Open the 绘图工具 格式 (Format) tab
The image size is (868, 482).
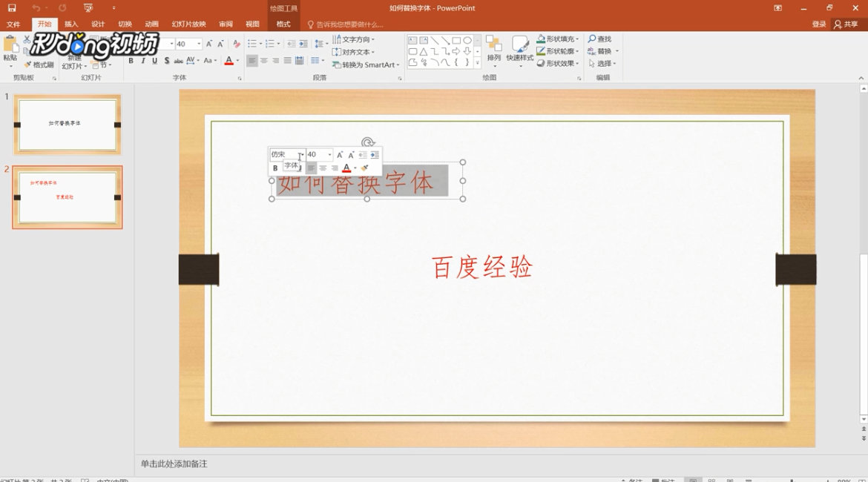point(284,24)
